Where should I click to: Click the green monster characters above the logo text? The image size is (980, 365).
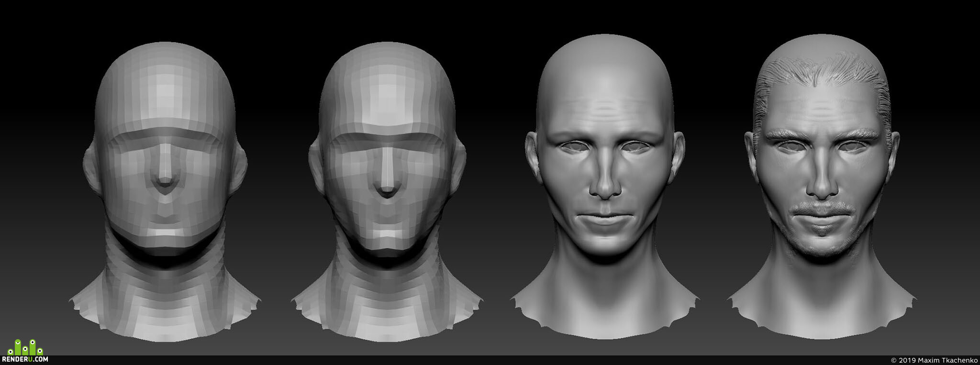(x=25, y=347)
